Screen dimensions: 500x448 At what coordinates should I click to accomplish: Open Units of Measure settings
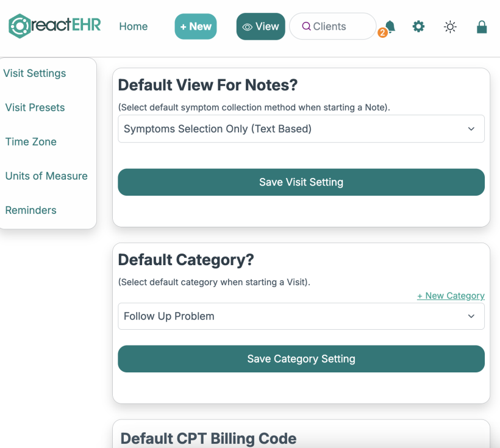(46, 176)
